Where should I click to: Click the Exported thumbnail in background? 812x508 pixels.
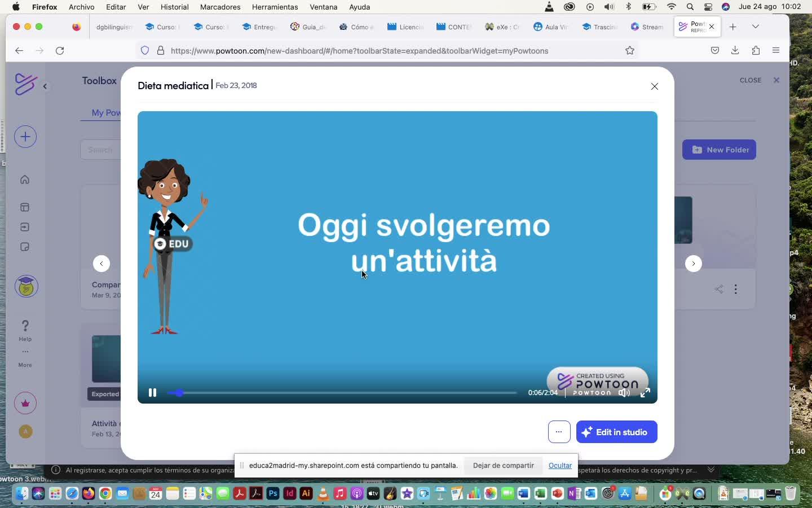pos(106,359)
